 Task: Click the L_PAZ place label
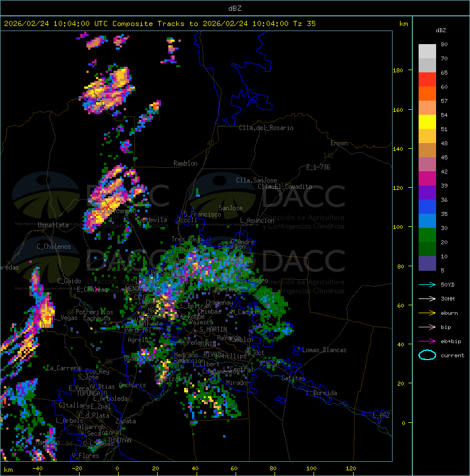pyautogui.click(x=381, y=416)
